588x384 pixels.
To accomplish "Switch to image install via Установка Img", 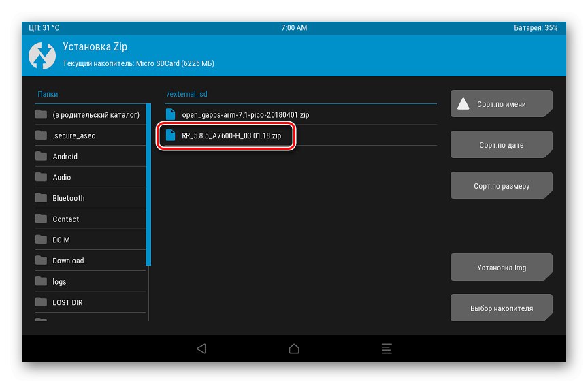I will (502, 267).
